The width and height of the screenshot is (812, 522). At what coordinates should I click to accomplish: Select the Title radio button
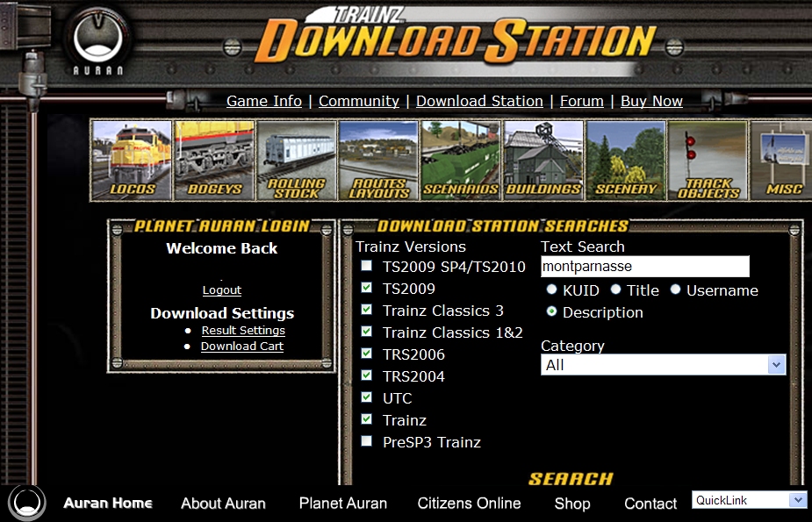click(615, 290)
